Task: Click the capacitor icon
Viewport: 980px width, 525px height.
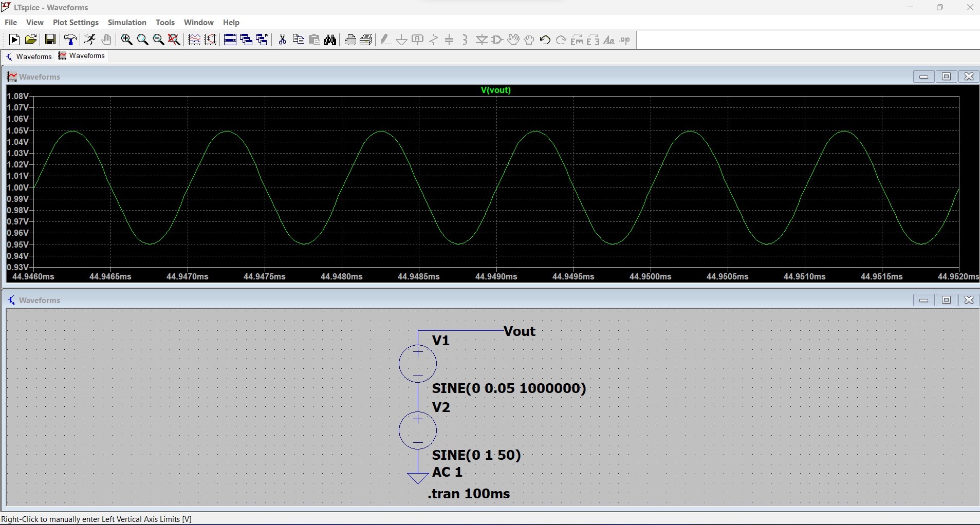Action: (x=450, y=40)
